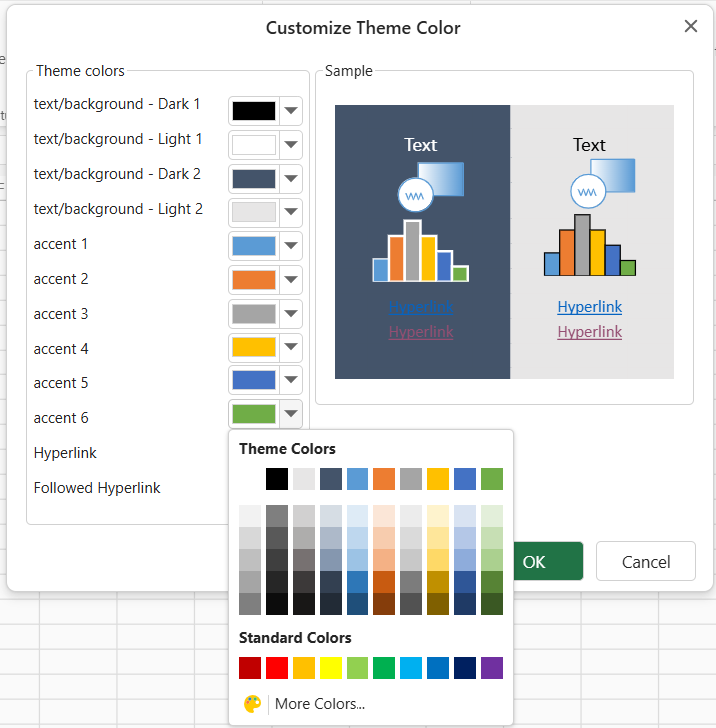Pick the green theme color swatch

click(492, 479)
